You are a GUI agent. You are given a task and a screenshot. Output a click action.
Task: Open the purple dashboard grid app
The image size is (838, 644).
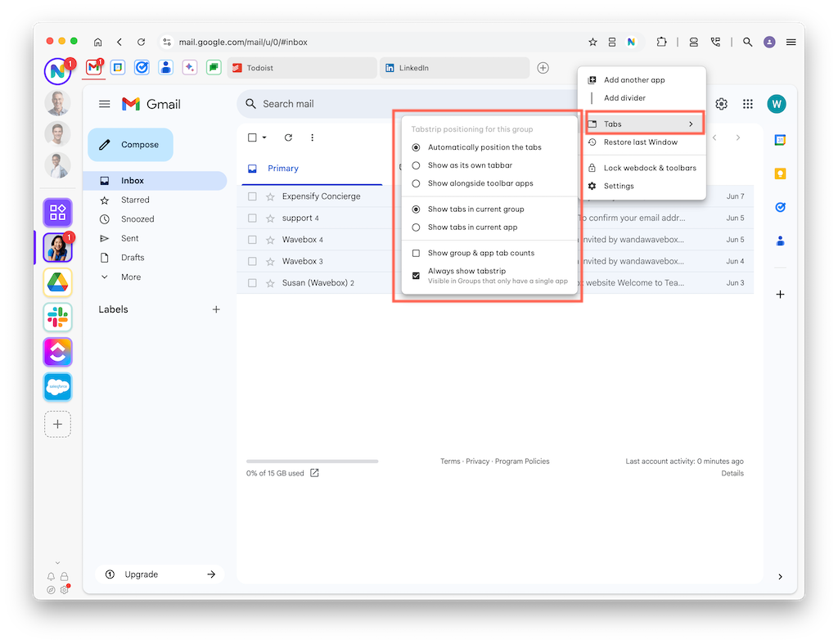click(x=58, y=212)
